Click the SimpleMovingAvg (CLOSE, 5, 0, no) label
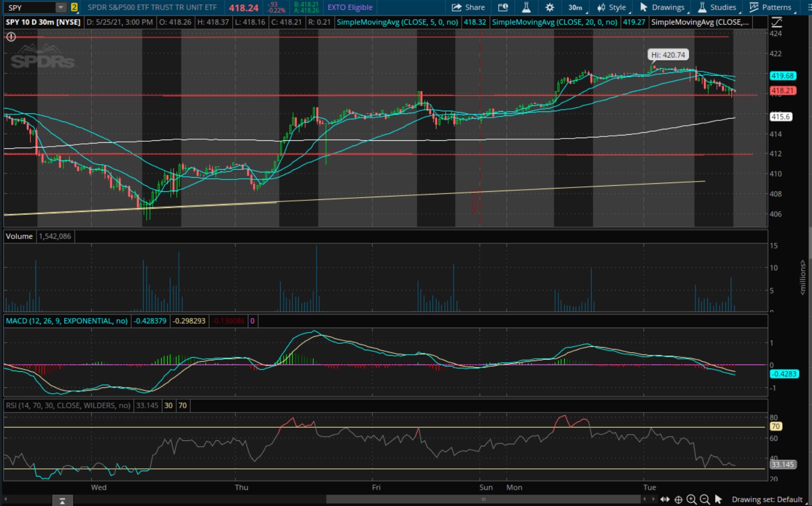The width and height of the screenshot is (812, 506). pyautogui.click(x=397, y=22)
